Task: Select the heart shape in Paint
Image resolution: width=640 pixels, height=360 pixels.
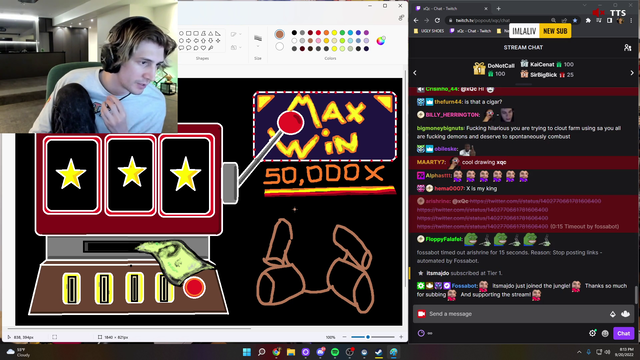Action: [203, 48]
